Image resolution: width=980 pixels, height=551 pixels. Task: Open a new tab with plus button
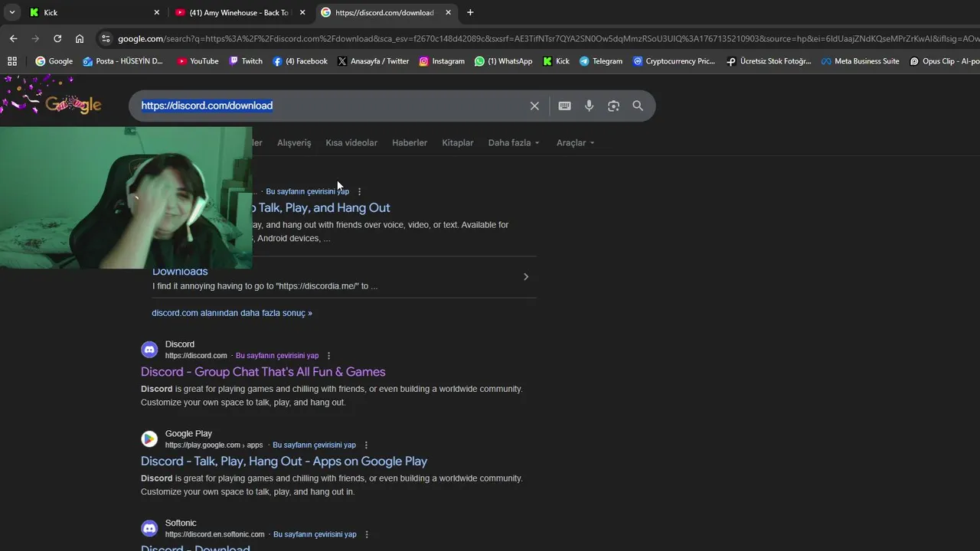pos(470,12)
